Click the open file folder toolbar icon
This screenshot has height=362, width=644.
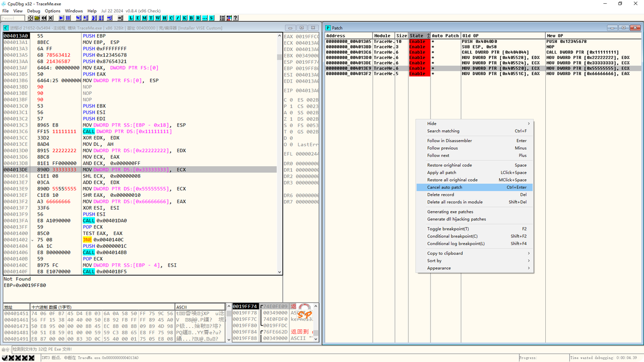pyautogui.click(x=37, y=18)
